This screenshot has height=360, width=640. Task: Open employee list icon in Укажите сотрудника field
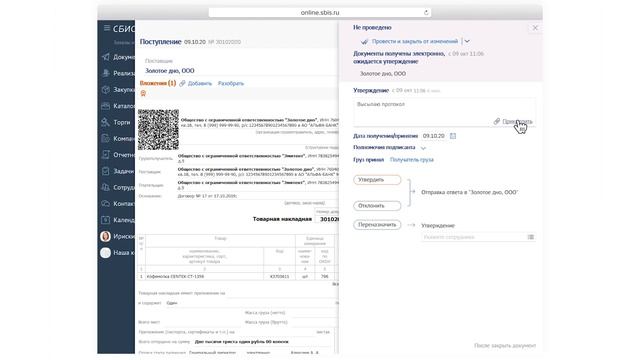tap(531, 237)
